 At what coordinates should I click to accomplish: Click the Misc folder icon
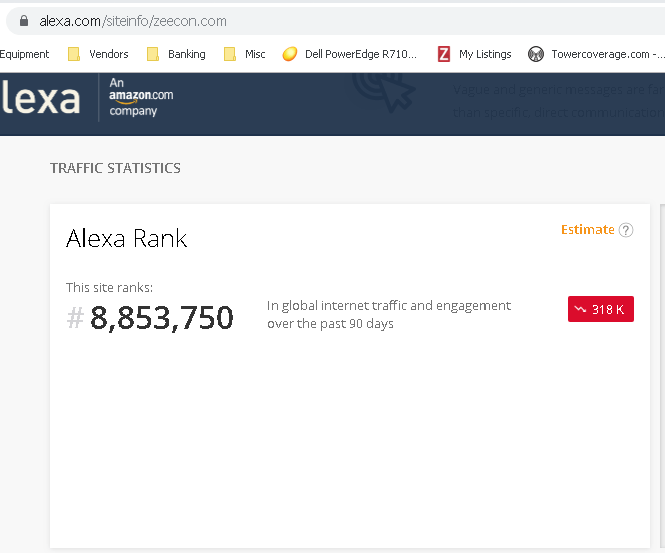click(229, 54)
